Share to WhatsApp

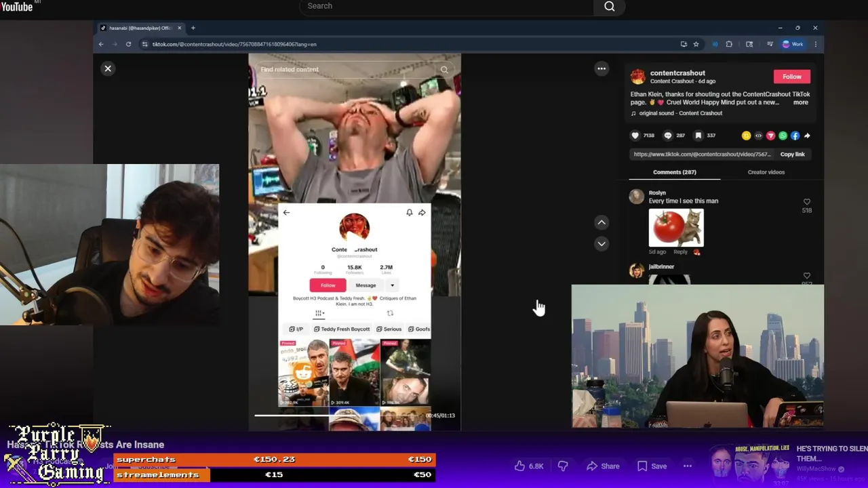coord(783,136)
